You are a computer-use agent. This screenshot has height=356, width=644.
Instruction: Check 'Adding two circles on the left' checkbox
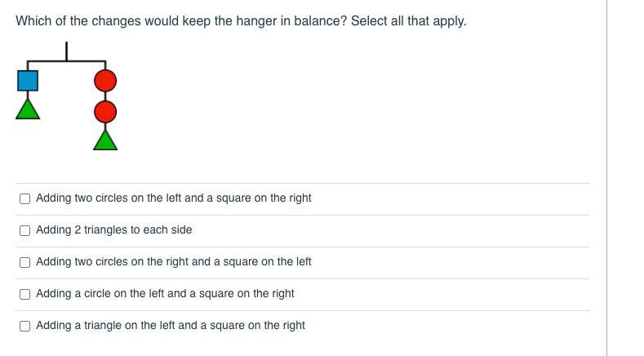point(24,198)
